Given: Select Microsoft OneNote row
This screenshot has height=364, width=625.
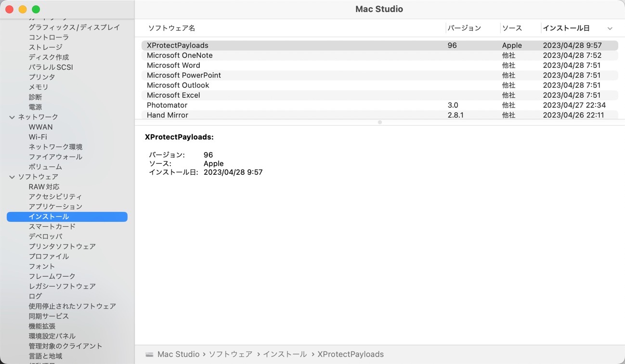Looking at the screenshot, I should pyautogui.click(x=379, y=55).
